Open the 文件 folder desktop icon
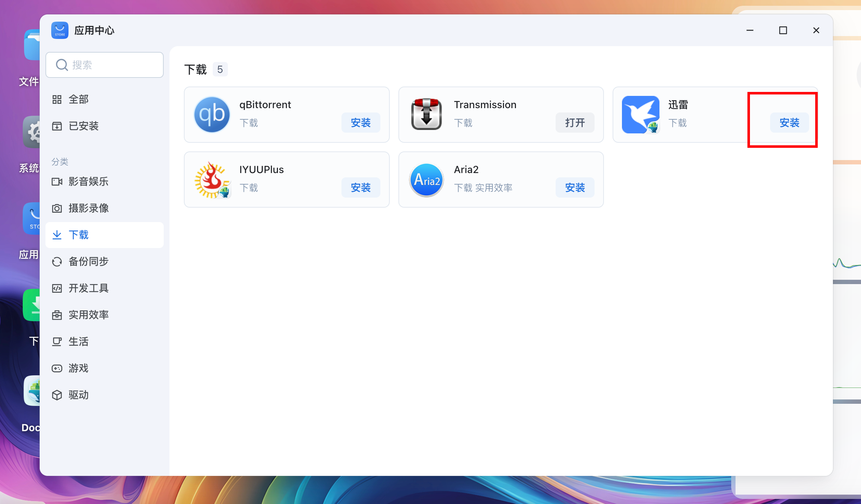 (x=32, y=45)
